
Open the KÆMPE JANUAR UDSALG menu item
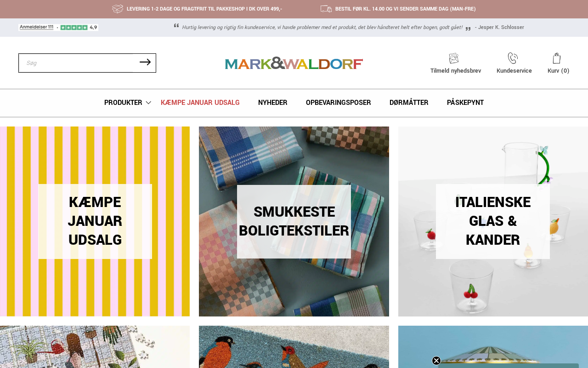coord(200,103)
